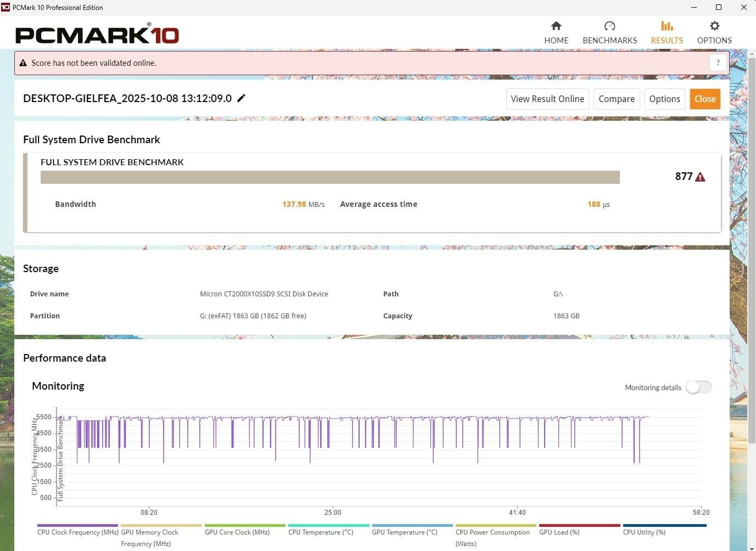This screenshot has height=551, width=756.
Task: Toggle CPU Temperature legend series
Action: (321, 532)
